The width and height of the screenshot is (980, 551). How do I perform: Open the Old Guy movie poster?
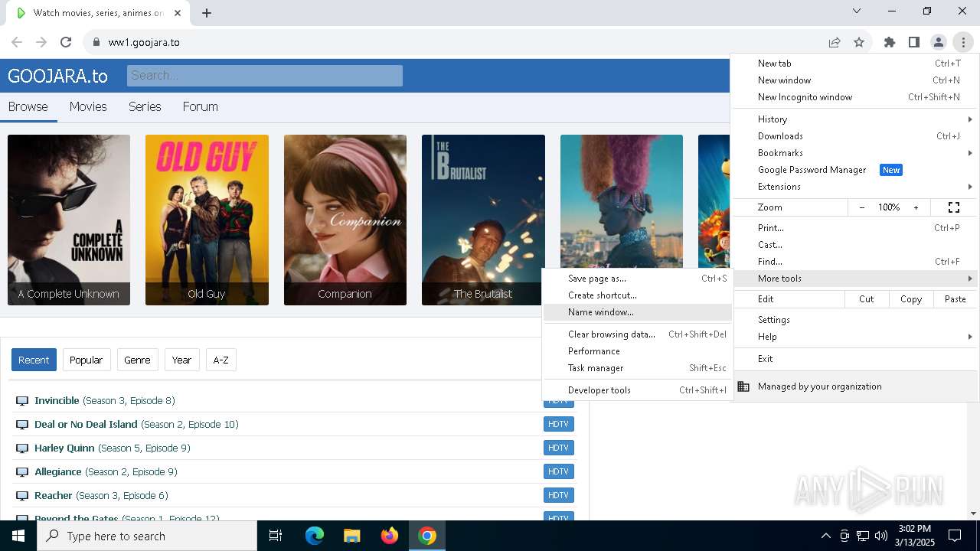point(207,220)
